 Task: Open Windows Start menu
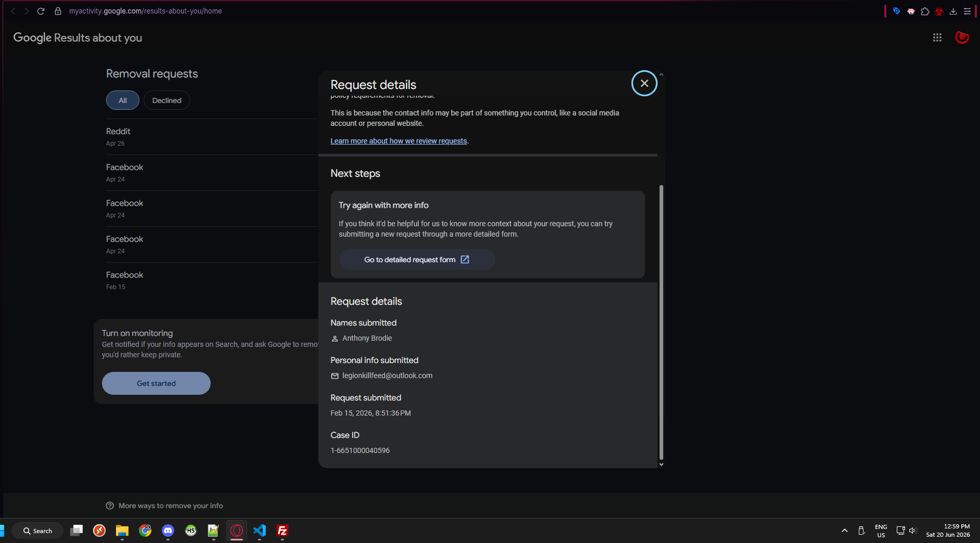[x=2, y=531]
